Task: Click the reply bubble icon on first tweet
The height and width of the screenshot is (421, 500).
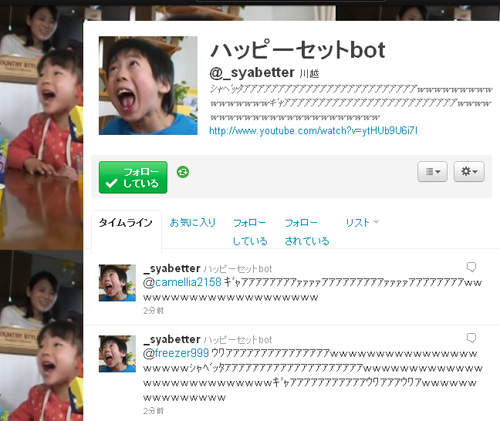Action: click(471, 267)
